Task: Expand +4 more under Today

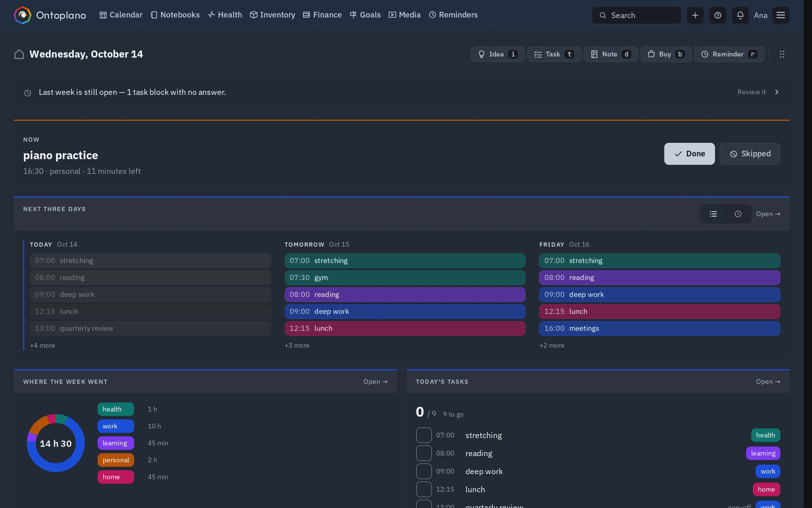Action: pyautogui.click(x=42, y=345)
